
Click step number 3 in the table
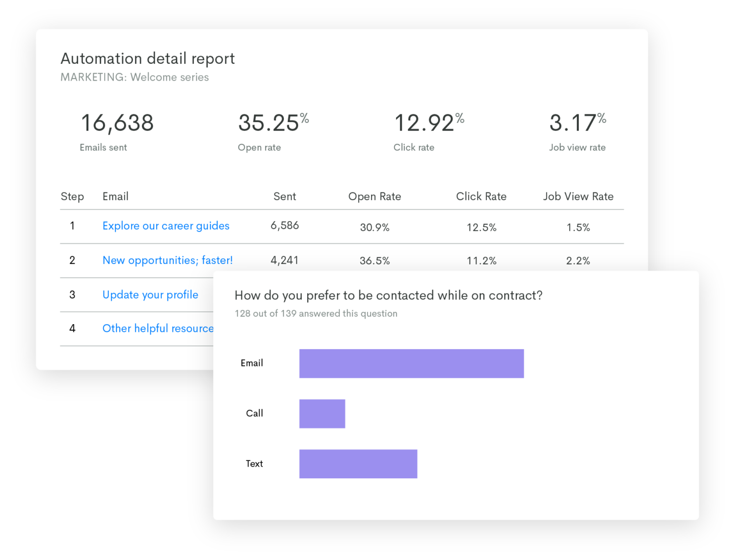click(x=72, y=295)
